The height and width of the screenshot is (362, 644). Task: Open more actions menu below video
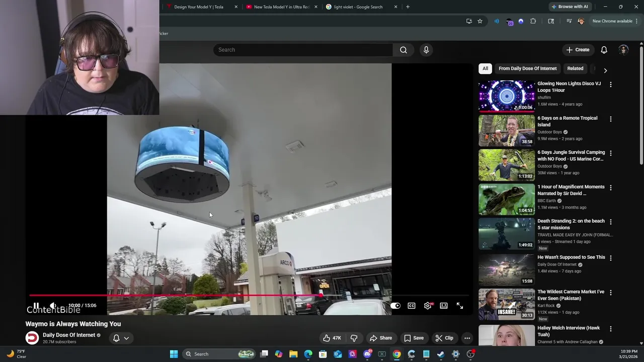[x=467, y=338]
